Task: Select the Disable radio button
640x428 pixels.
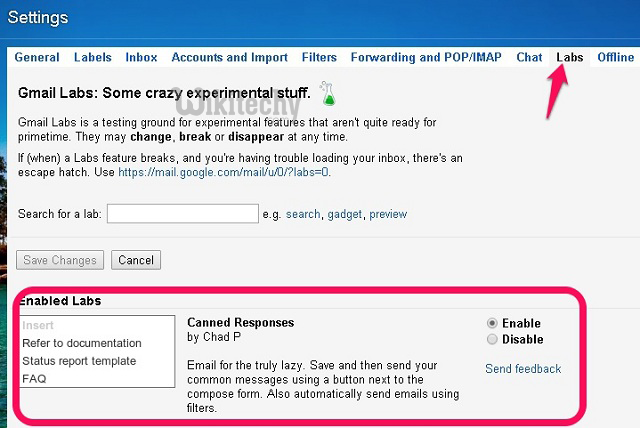Action: point(492,339)
